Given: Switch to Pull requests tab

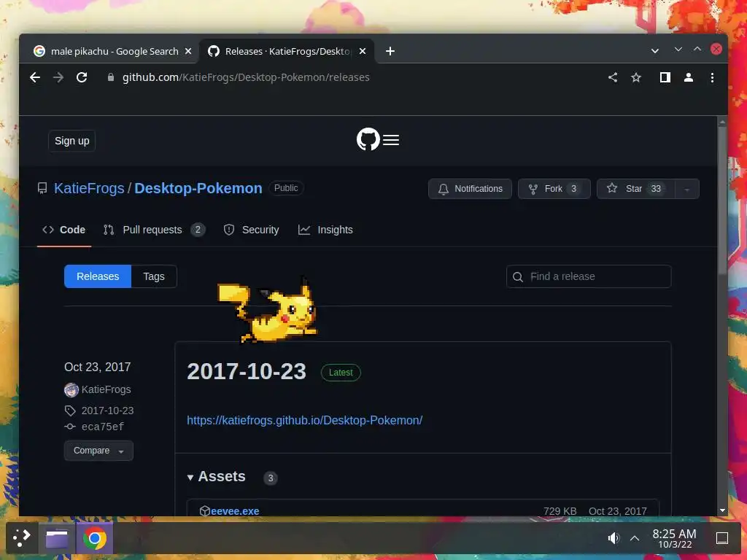Looking at the screenshot, I should pos(155,230).
